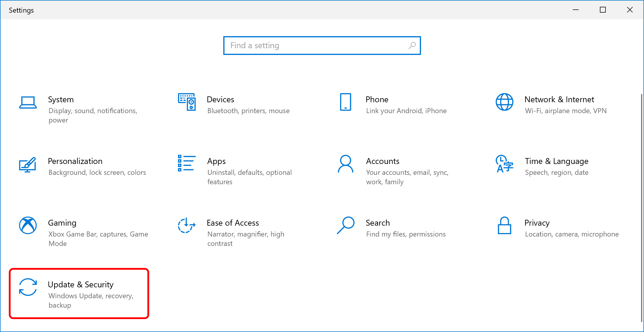Click the Apps list icon

pyautogui.click(x=187, y=163)
